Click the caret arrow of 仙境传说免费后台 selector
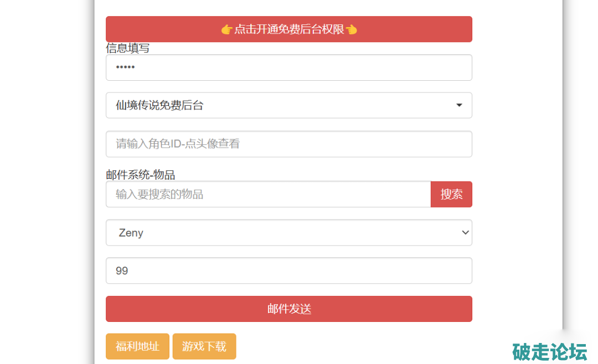Screen dimensions: 598x364 (x=459, y=105)
